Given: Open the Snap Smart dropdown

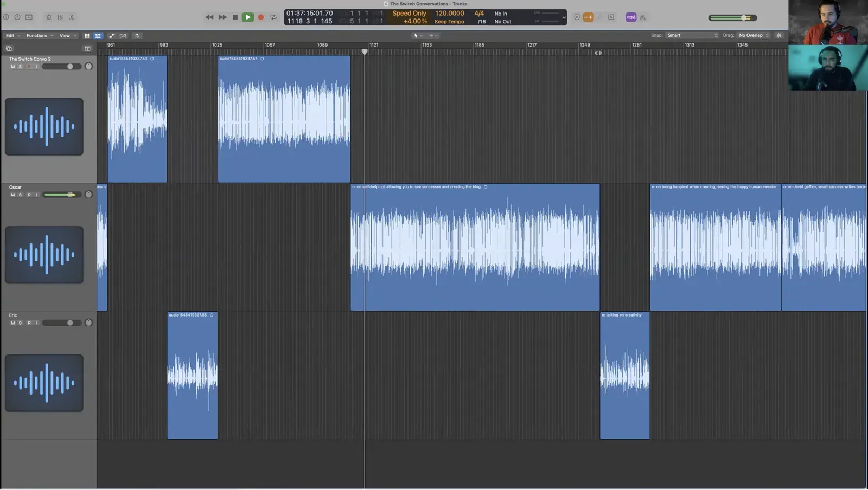Looking at the screenshot, I should (692, 35).
